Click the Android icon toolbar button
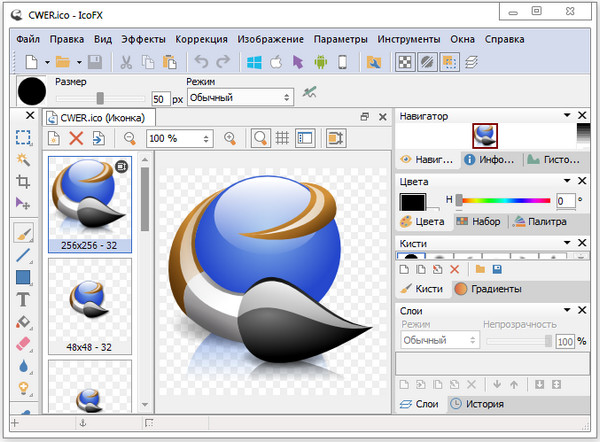 (x=319, y=62)
